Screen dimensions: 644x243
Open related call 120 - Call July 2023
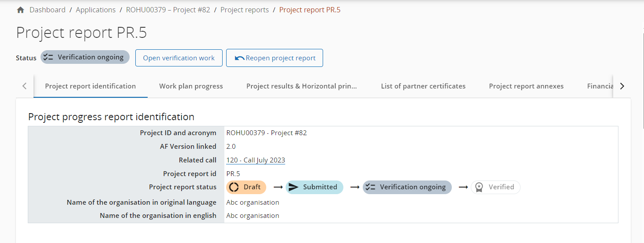[256, 160]
